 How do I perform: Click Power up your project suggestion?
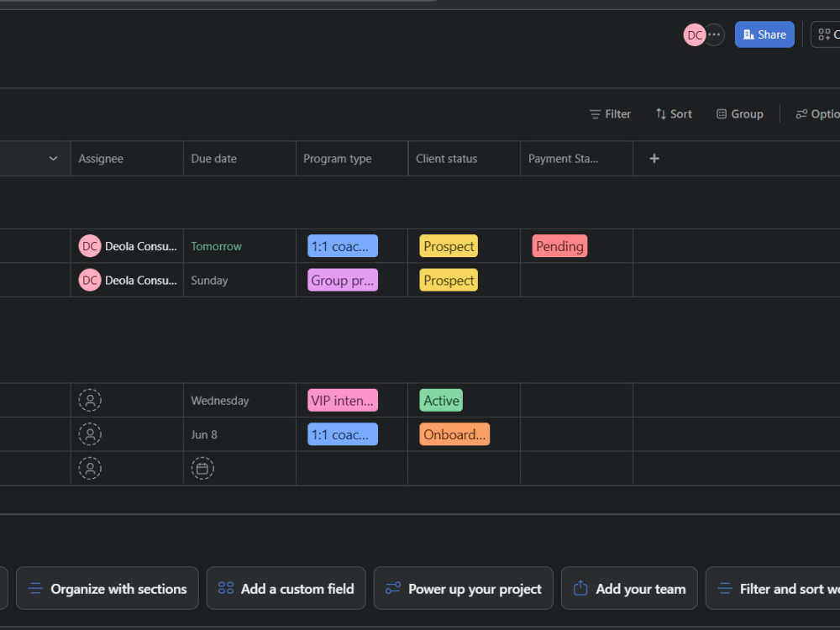pyautogui.click(x=464, y=588)
